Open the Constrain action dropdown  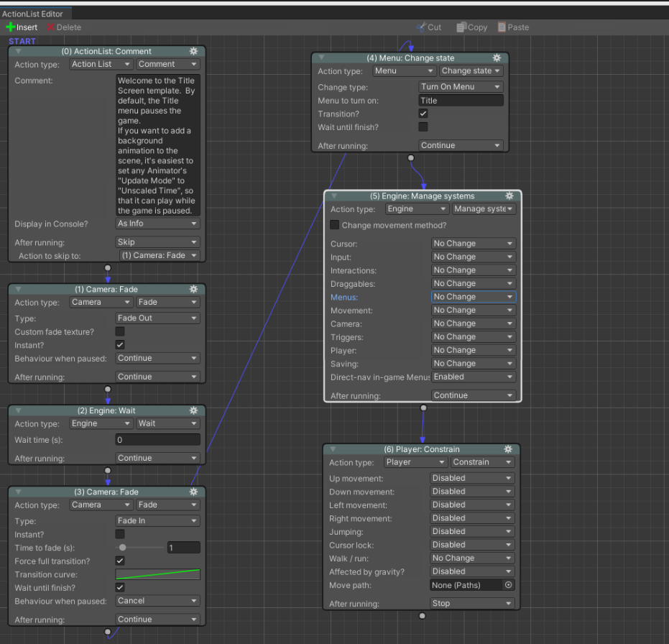[483, 462]
